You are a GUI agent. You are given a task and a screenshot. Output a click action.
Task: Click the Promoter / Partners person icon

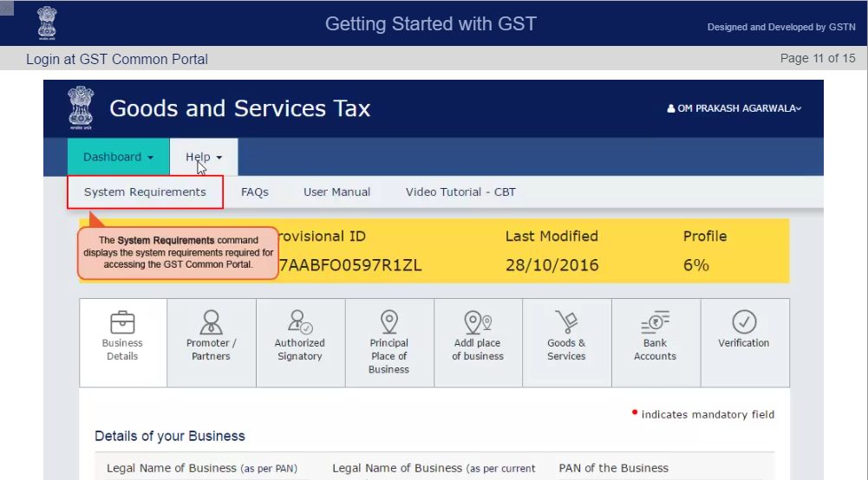211,321
